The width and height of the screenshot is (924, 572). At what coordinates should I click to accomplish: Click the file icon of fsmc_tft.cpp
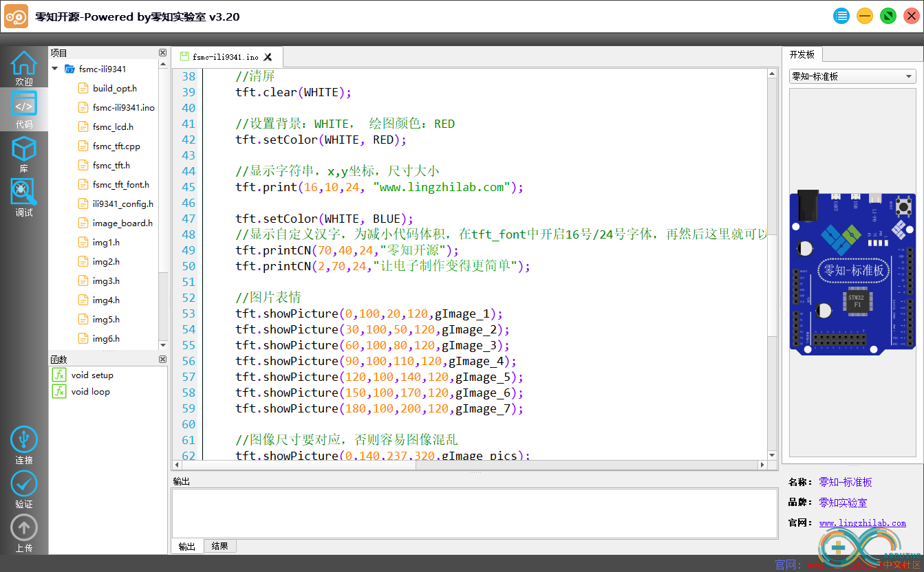coord(83,146)
